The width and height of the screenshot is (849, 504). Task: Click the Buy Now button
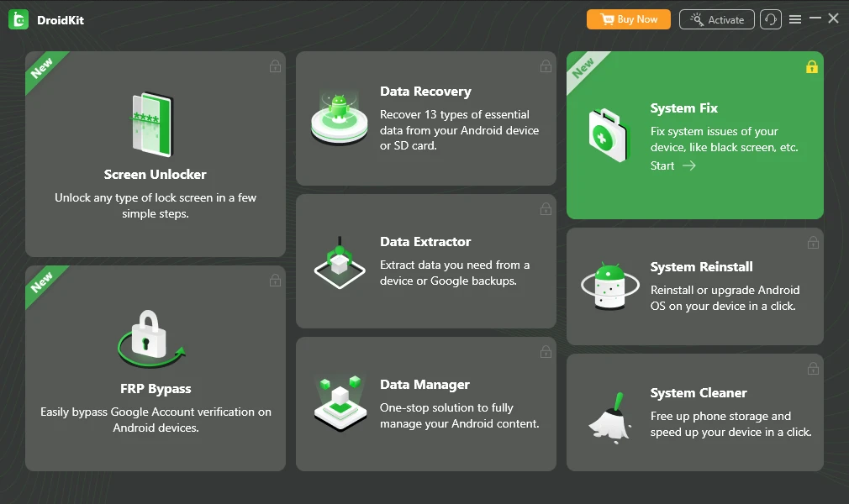(629, 19)
